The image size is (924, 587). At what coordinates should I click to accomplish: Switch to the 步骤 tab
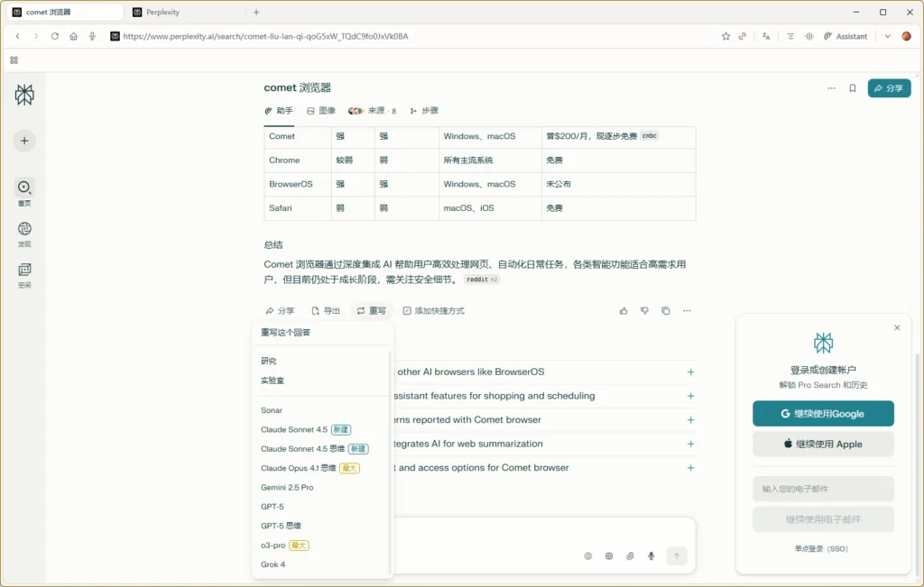click(424, 111)
